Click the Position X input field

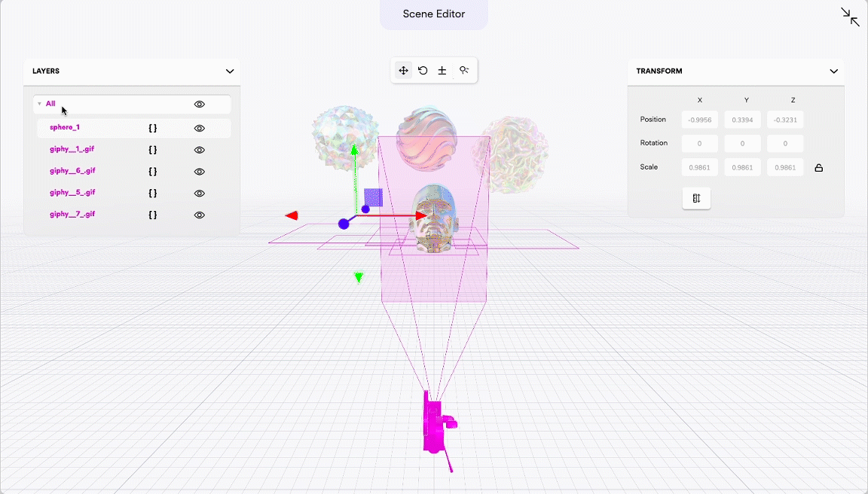(x=701, y=120)
